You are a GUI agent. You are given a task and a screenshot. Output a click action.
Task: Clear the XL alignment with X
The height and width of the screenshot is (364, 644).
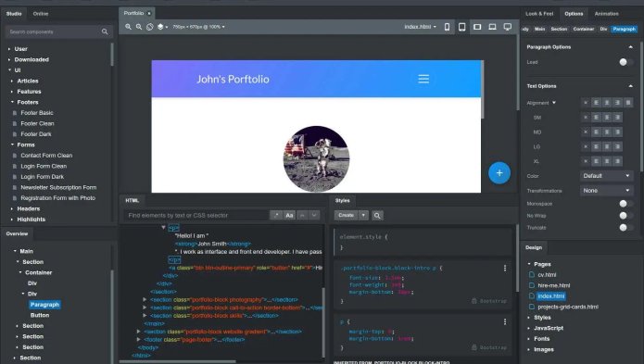point(586,161)
